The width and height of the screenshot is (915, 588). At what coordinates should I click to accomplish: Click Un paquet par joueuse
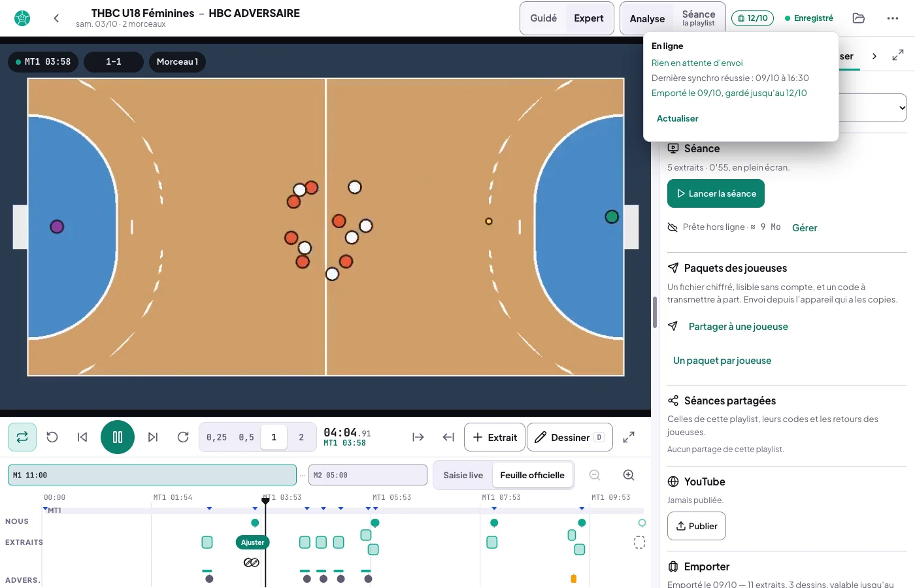722,361
